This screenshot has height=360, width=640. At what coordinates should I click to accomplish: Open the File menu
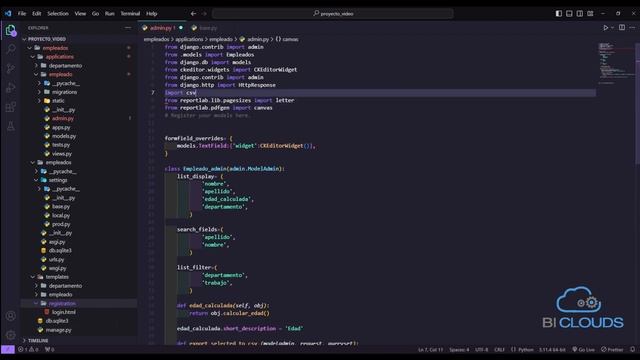(22, 13)
